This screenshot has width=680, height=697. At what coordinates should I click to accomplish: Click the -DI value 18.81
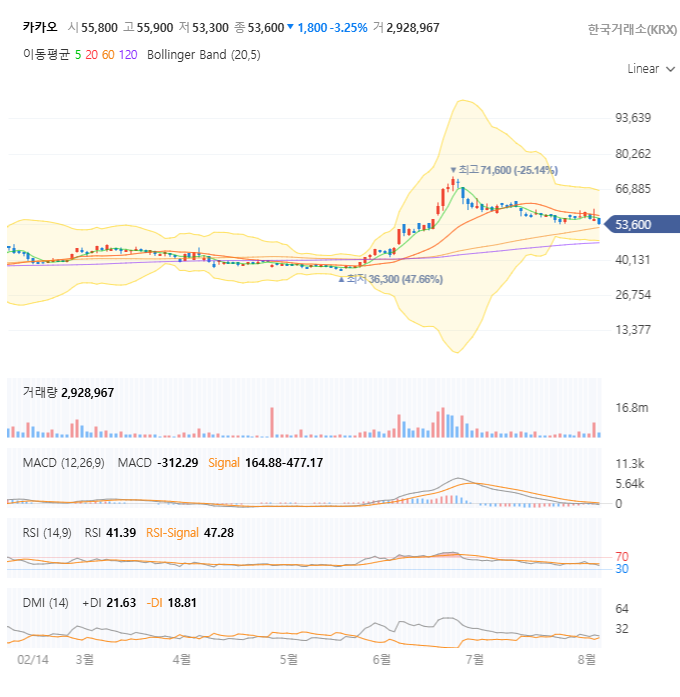[182, 603]
